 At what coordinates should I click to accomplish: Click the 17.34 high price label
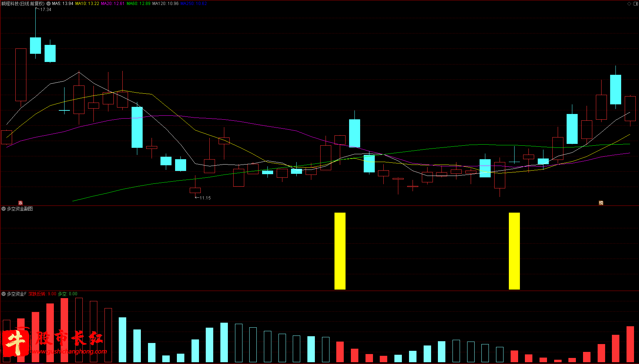(46, 10)
